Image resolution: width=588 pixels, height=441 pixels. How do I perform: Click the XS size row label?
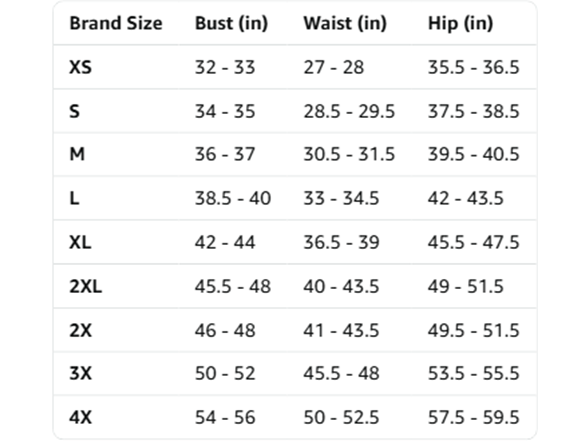[80, 68]
